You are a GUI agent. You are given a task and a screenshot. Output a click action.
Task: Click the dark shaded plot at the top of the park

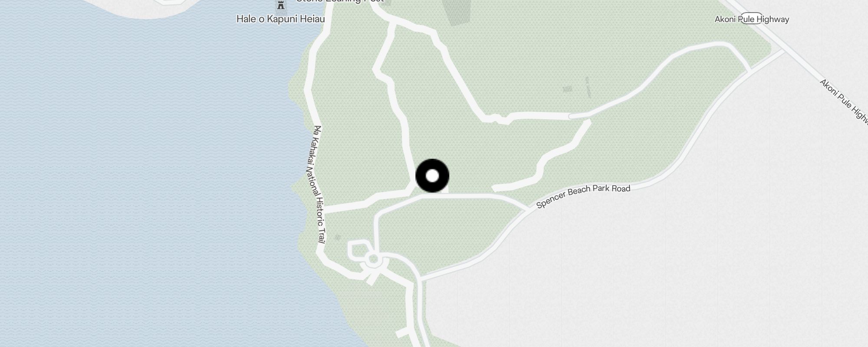coord(455,12)
